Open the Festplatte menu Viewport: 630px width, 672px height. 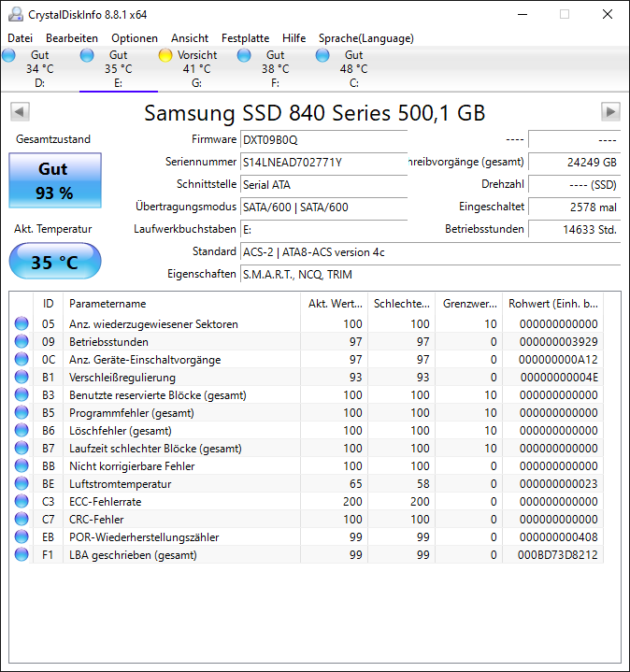coord(245,38)
